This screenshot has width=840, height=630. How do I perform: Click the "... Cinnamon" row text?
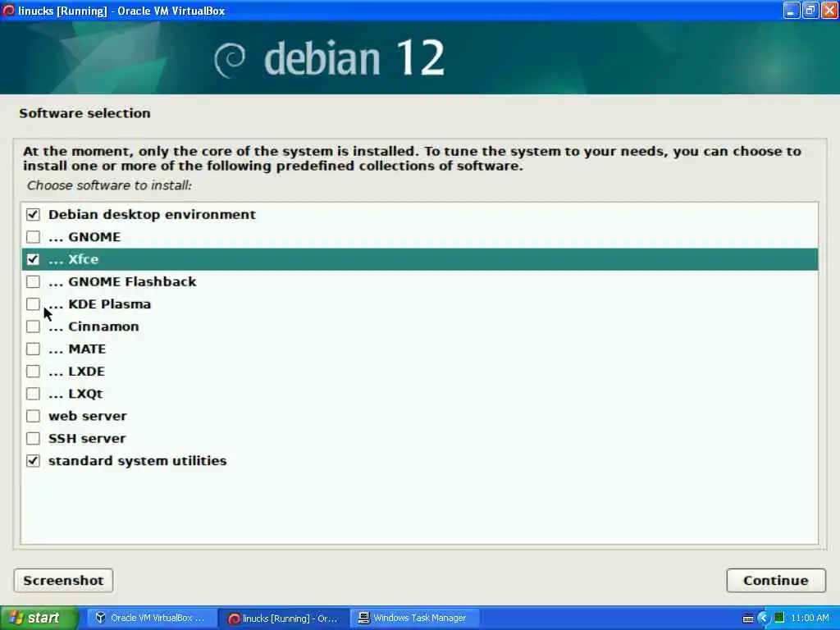pos(94,326)
